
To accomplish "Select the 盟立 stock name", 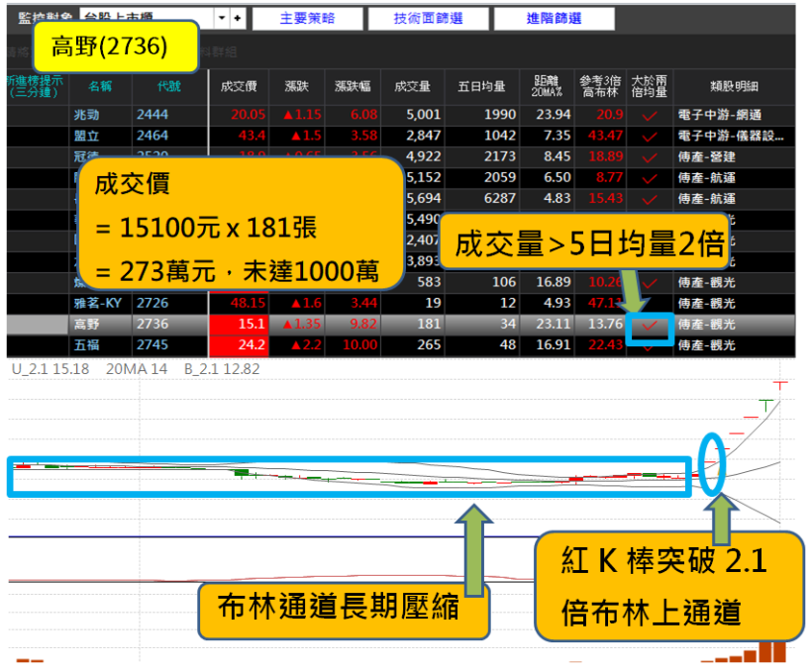I will pyautogui.click(x=86, y=136).
